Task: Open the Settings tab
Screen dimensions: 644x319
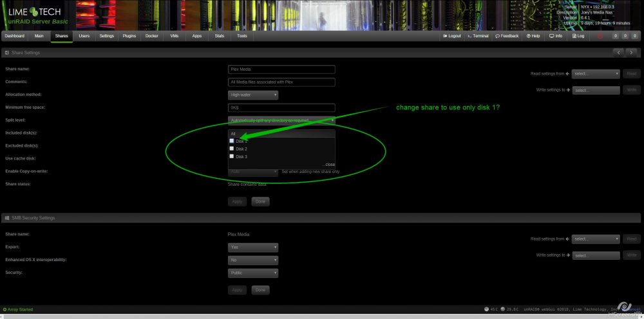Action: tap(107, 36)
